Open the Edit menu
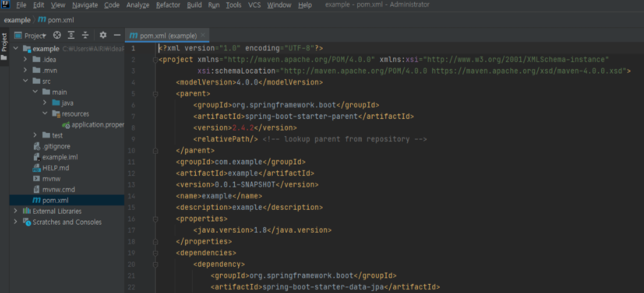Screen dimensions: 644x293 tap(38, 5)
